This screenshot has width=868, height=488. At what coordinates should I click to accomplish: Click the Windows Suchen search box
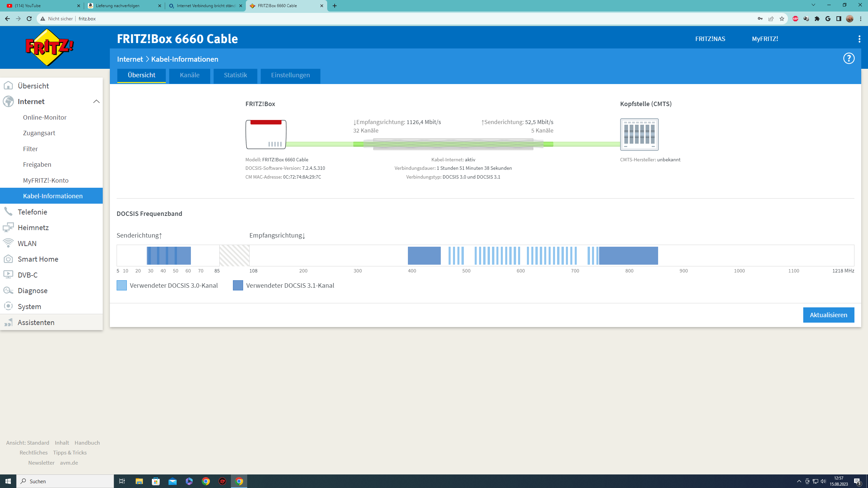click(x=65, y=481)
